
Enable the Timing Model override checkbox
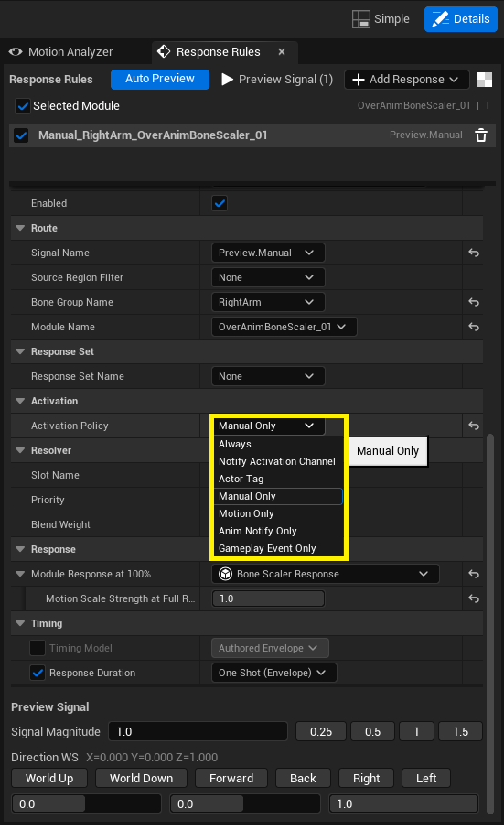coord(37,648)
